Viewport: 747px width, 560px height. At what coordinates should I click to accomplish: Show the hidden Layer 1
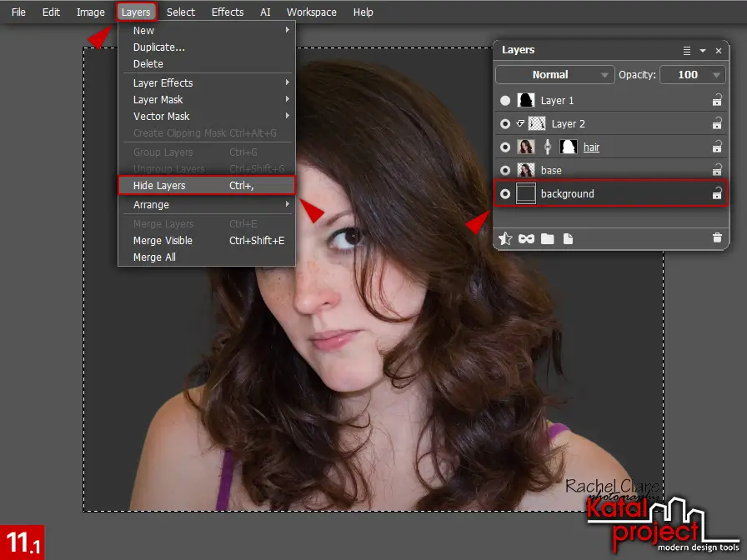coord(505,101)
